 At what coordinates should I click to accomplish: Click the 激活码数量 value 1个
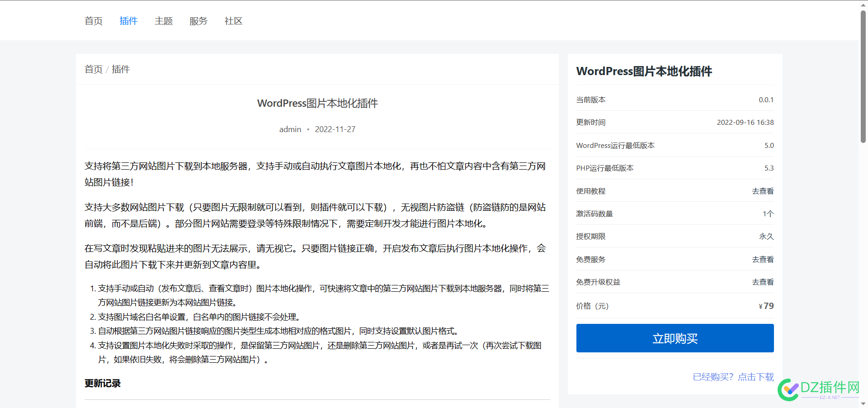[768, 213]
